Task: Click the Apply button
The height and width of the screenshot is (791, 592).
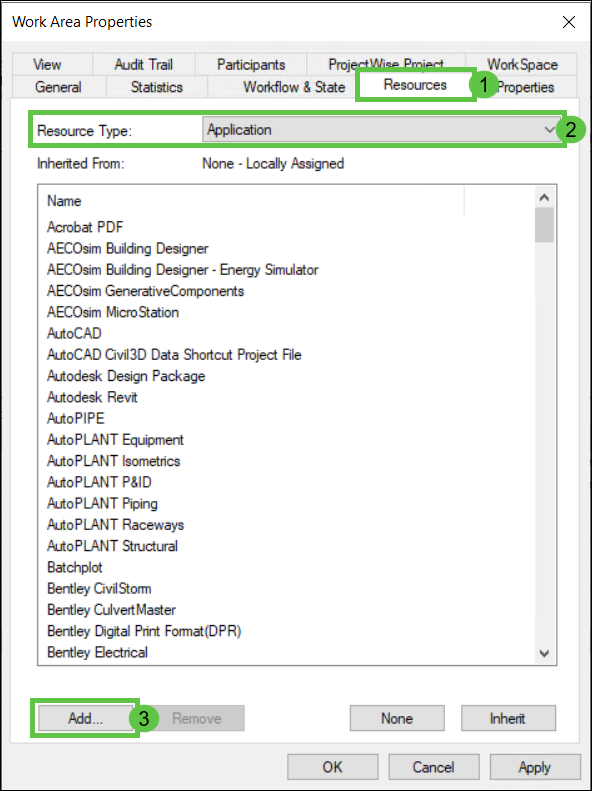Action: tap(535, 767)
